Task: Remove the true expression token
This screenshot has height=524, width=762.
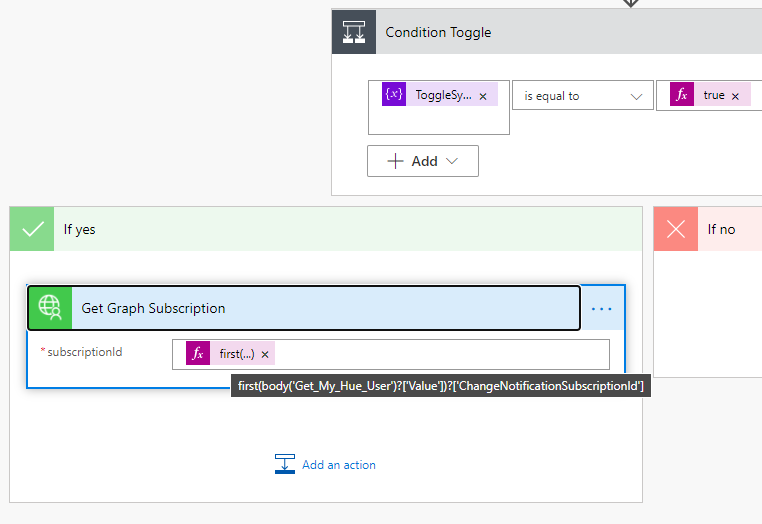Action: (735, 96)
